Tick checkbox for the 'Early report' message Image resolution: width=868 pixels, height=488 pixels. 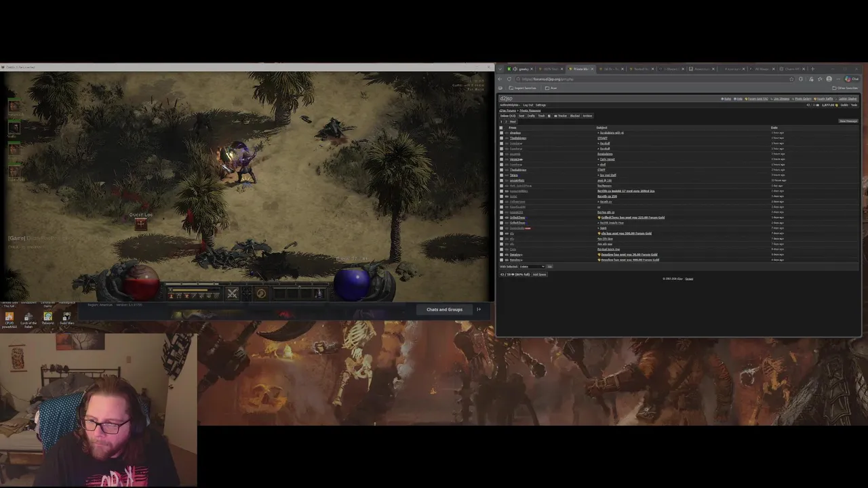[501, 159]
